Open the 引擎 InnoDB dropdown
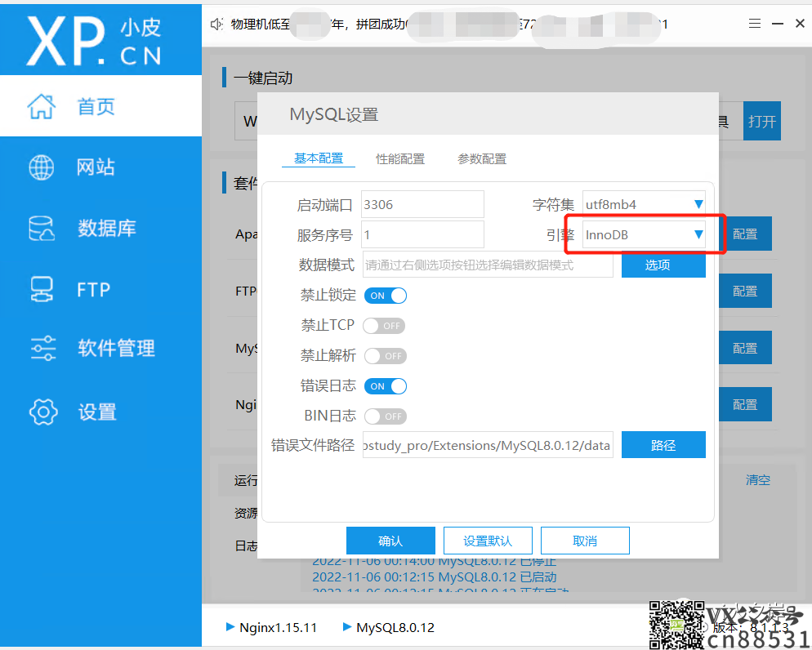812x650 pixels. (x=644, y=235)
